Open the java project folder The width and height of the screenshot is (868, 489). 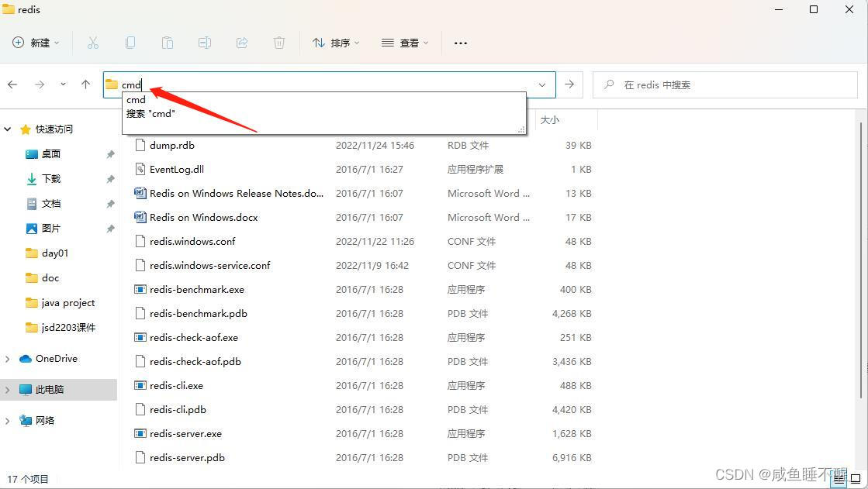[x=67, y=302]
